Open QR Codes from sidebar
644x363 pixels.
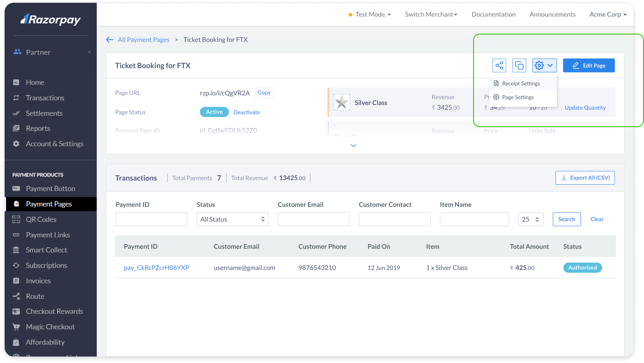pyautogui.click(x=41, y=220)
